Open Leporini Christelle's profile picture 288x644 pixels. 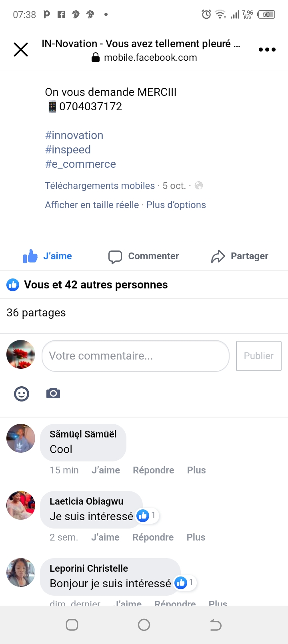(21, 572)
